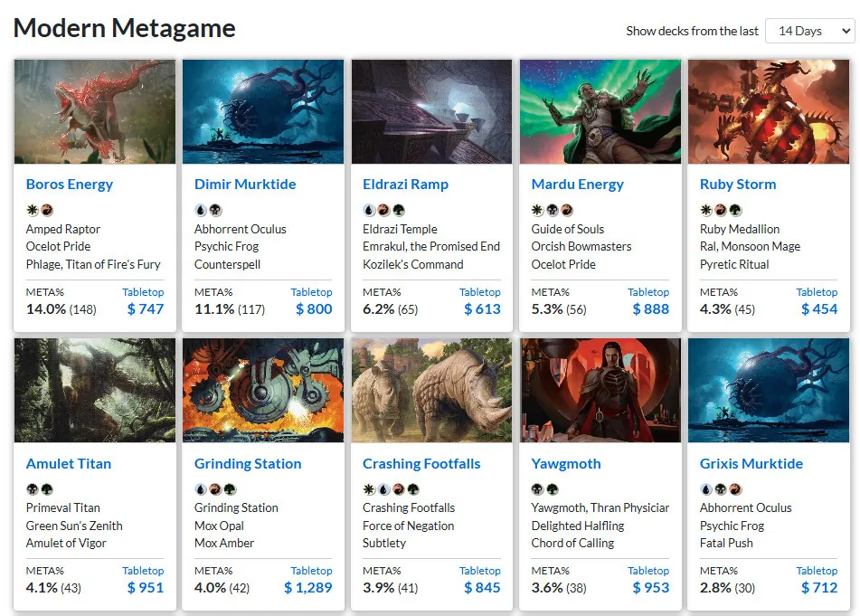Image resolution: width=860 pixels, height=616 pixels.
Task: Click the red mana icon under Ruby Storm
Action: tap(721, 210)
